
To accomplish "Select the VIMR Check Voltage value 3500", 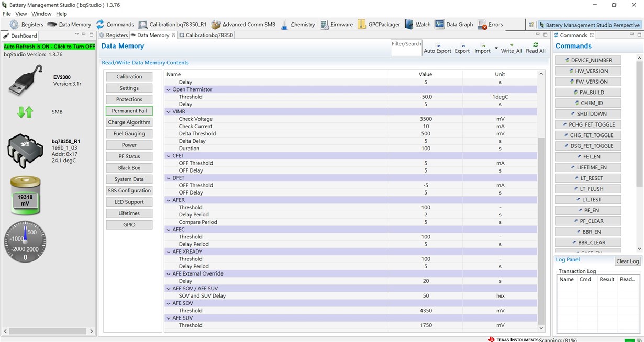I will point(425,119).
